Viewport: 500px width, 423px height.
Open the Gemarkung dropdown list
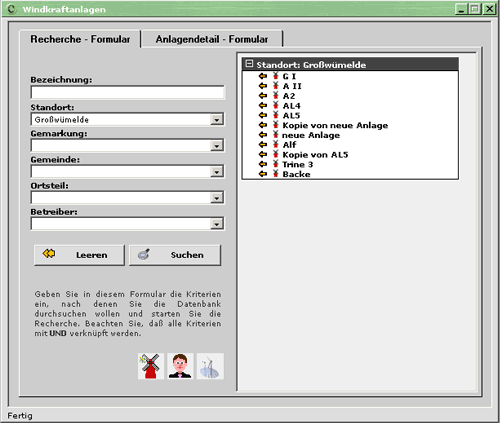[x=217, y=146]
